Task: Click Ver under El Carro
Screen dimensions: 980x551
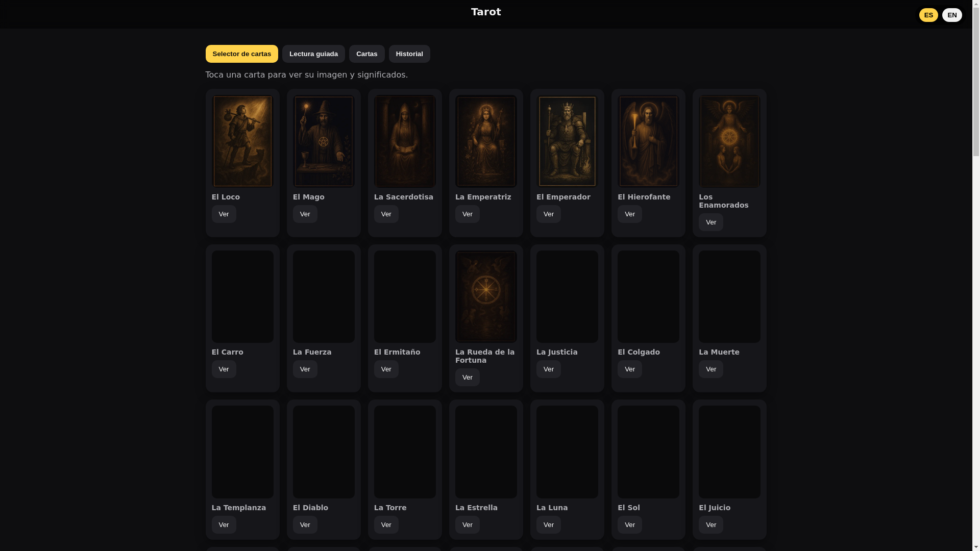Action: 224,369
